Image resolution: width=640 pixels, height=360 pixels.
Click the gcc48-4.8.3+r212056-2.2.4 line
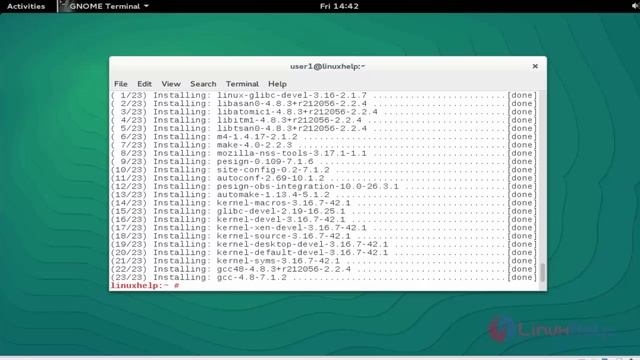coord(324,269)
